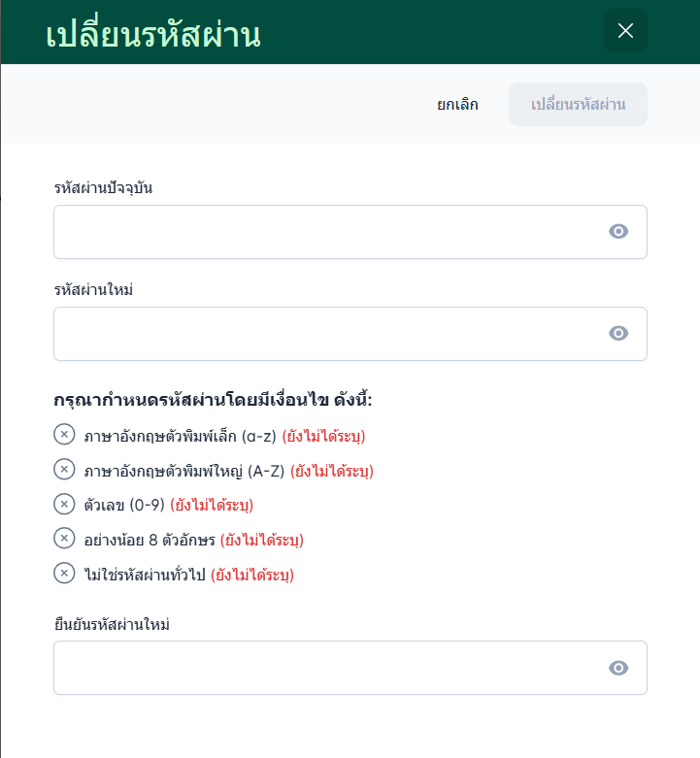Click the X status icon for ตัวเลข (0-9)
Image resolution: width=700 pixels, height=758 pixels.
coord(64,505)
